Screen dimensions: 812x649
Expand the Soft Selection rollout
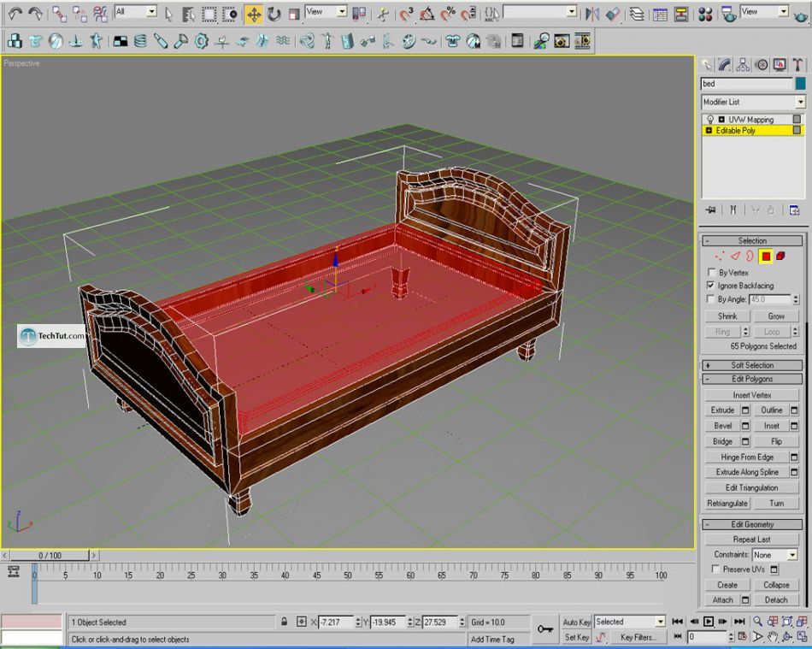(752, 365)
